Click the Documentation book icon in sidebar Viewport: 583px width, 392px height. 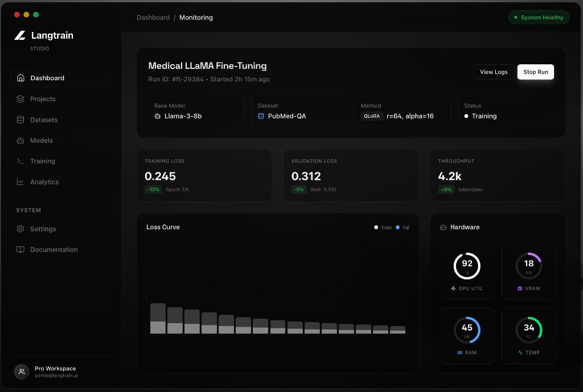pos(20,250)
